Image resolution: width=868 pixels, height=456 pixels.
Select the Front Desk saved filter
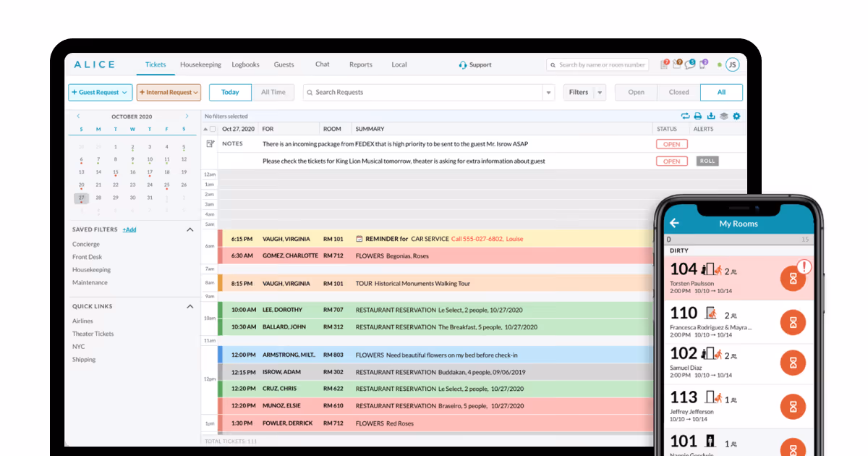(x=88, y=257)
